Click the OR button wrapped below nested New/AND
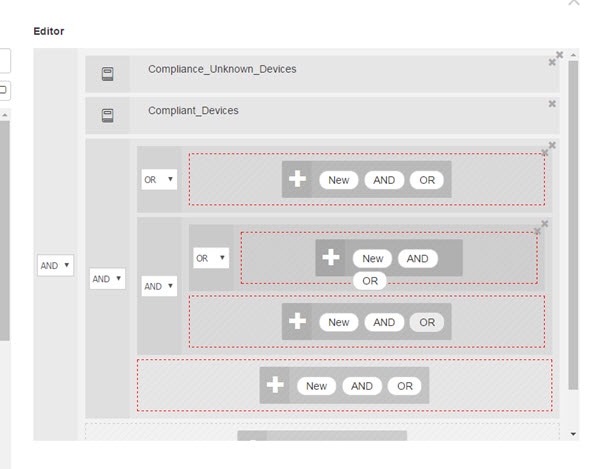Screen dimensions: 590x469 coord(370,281)
